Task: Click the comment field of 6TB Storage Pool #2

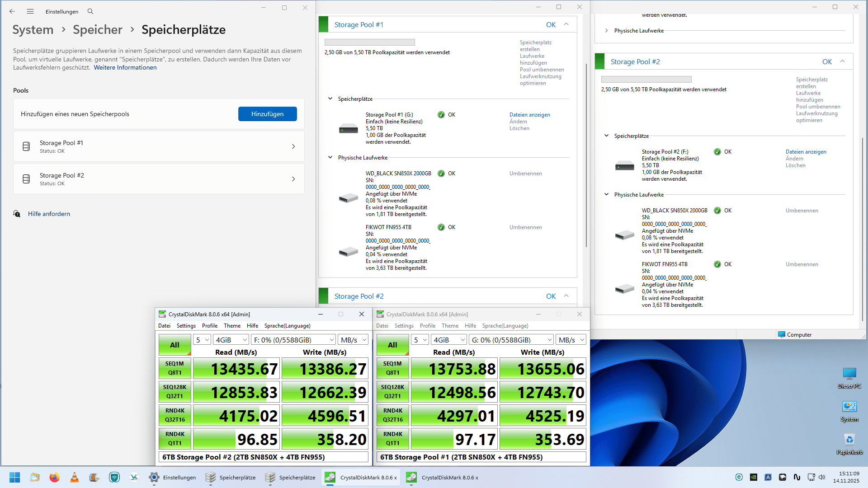Action: click(263, 457)
